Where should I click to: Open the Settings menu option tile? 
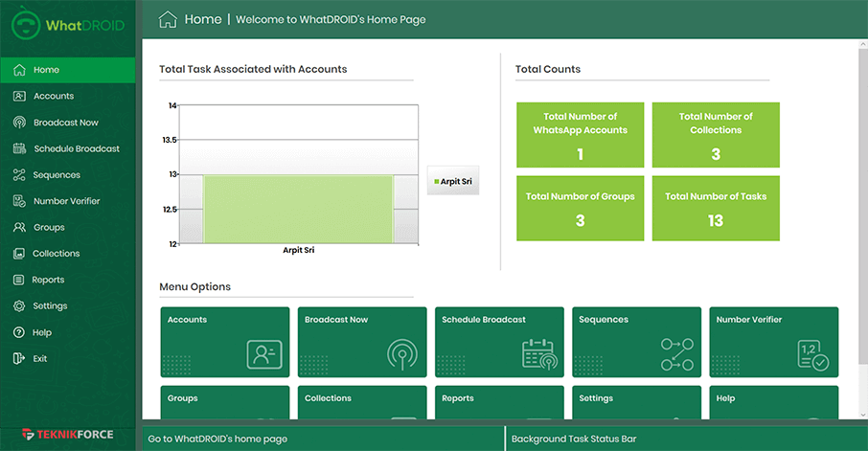click(x=636, y=403)
